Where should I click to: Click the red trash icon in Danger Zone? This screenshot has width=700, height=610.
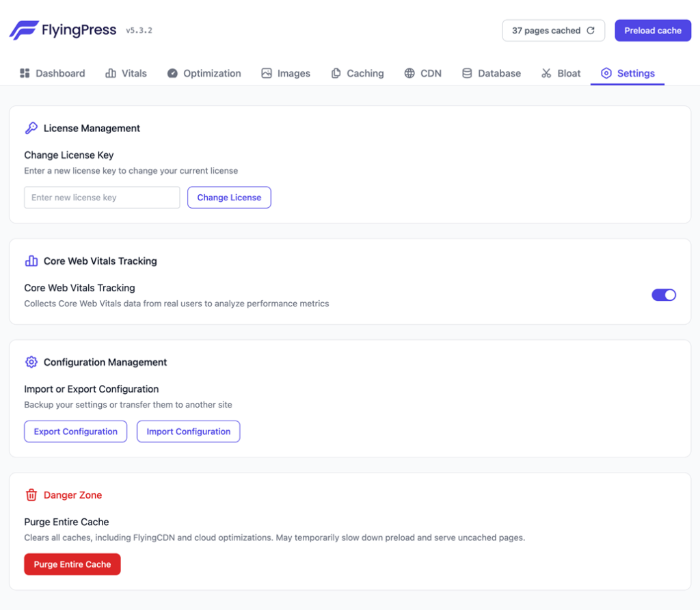(x=31, y=494)
